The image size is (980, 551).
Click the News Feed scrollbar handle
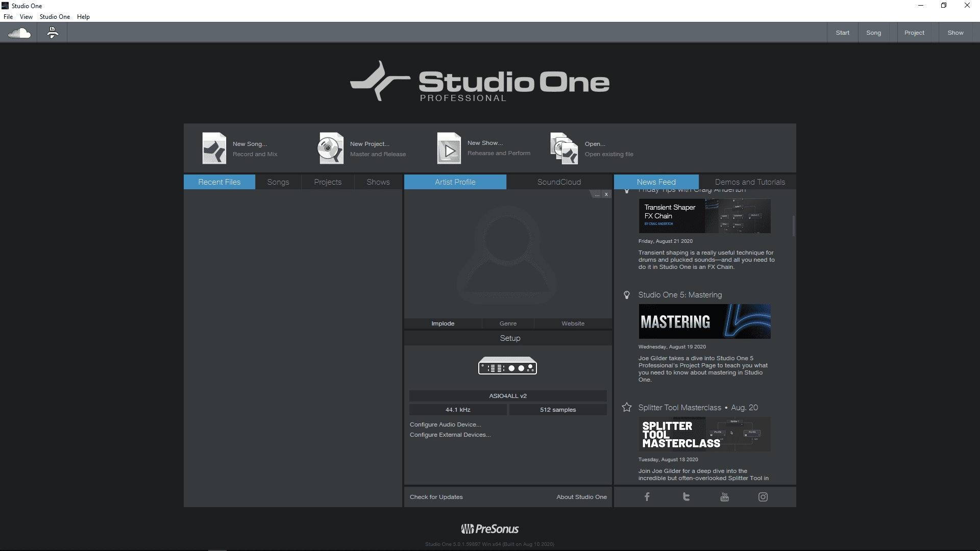[x=794, y=226]
